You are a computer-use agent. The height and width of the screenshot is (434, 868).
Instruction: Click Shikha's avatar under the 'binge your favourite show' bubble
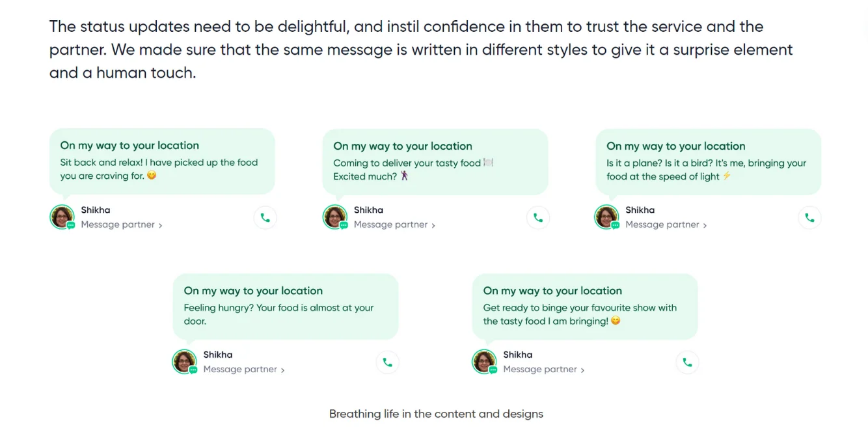(x=484, y=362)
